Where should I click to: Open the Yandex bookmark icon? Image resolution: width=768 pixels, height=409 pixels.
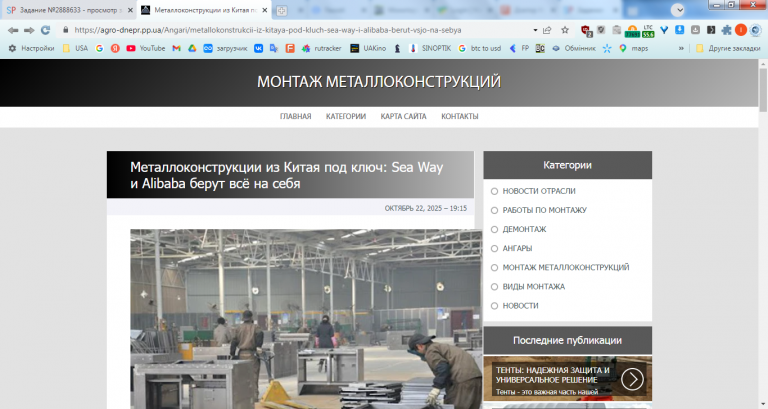pos(115,48)
